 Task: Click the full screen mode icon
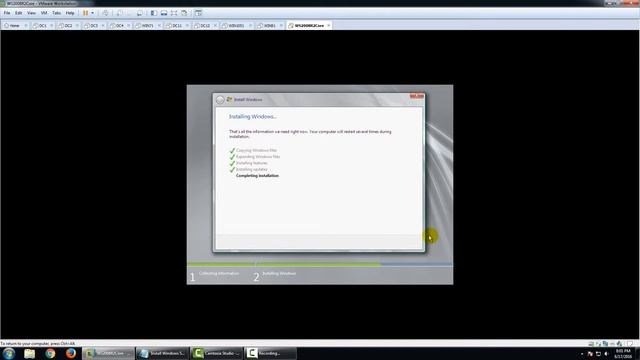click(x=174, y=13)
